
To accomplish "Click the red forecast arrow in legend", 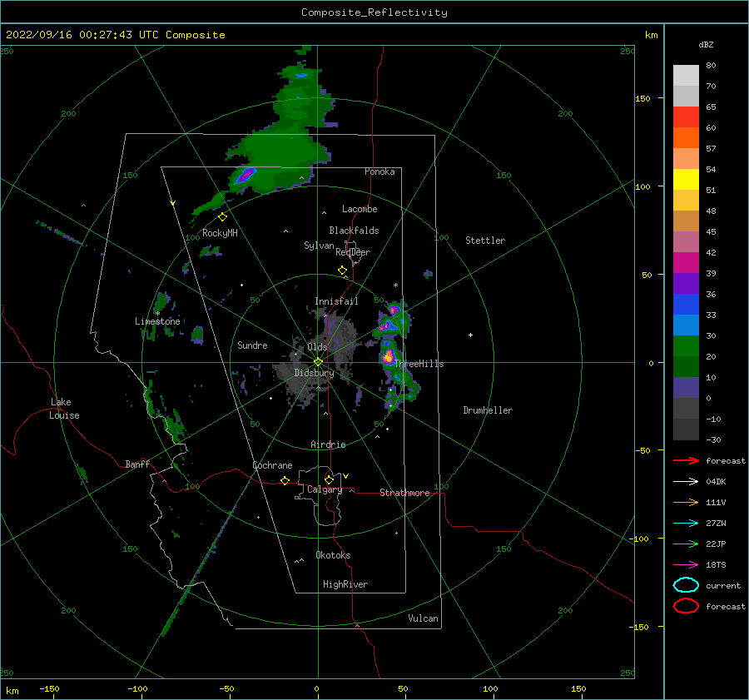I will click(x=686, y=460).
